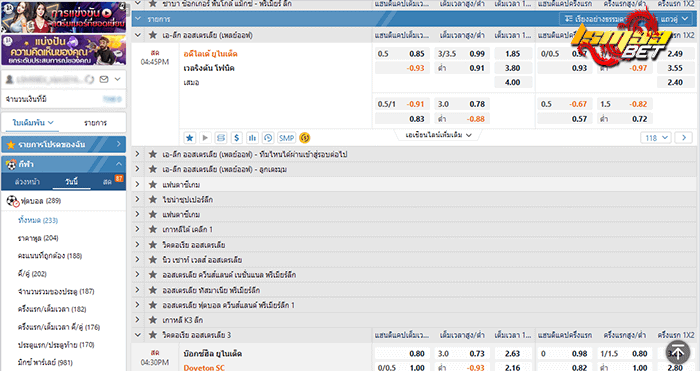Select the ราคาพูล (204) market link
This screenshot has height=371, width=700.
[38, 238]
